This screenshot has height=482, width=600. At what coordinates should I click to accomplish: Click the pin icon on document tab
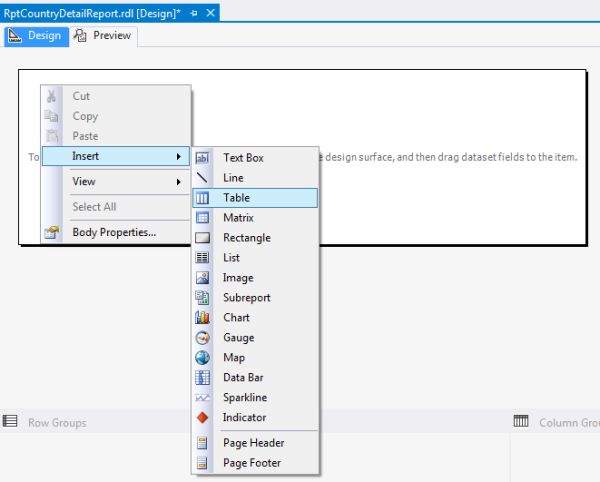(194, 13)
